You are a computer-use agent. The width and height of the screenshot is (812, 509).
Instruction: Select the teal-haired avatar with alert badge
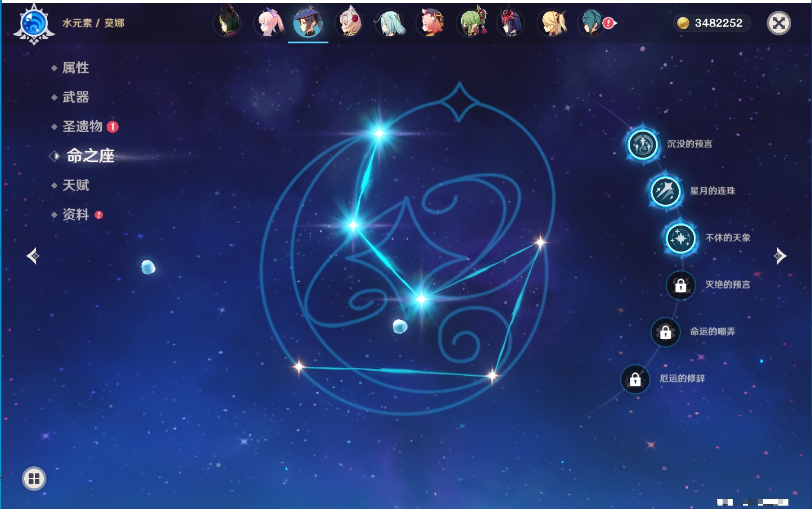click(592, 22)
